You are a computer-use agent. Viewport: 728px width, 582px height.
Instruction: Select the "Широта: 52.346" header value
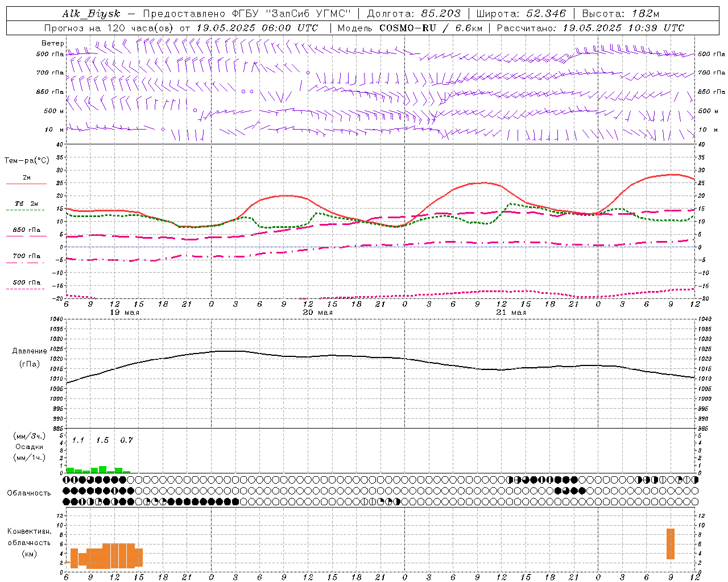coord(521,14)
